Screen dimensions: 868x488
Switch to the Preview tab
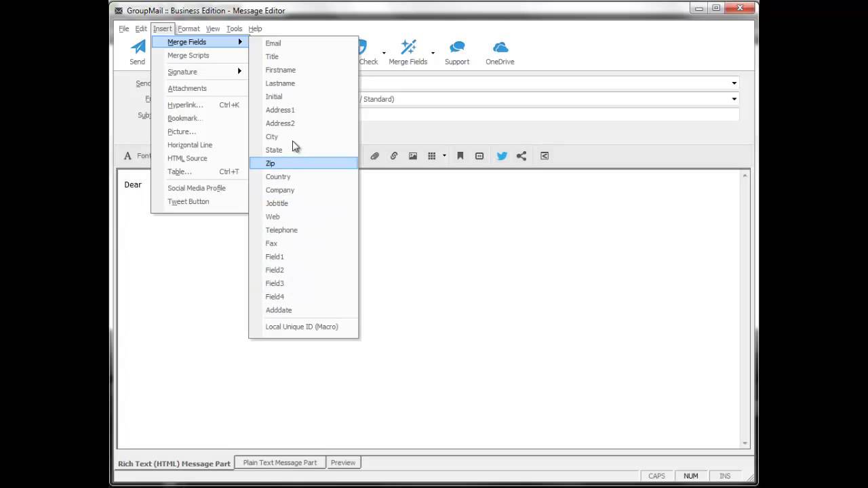343,462
